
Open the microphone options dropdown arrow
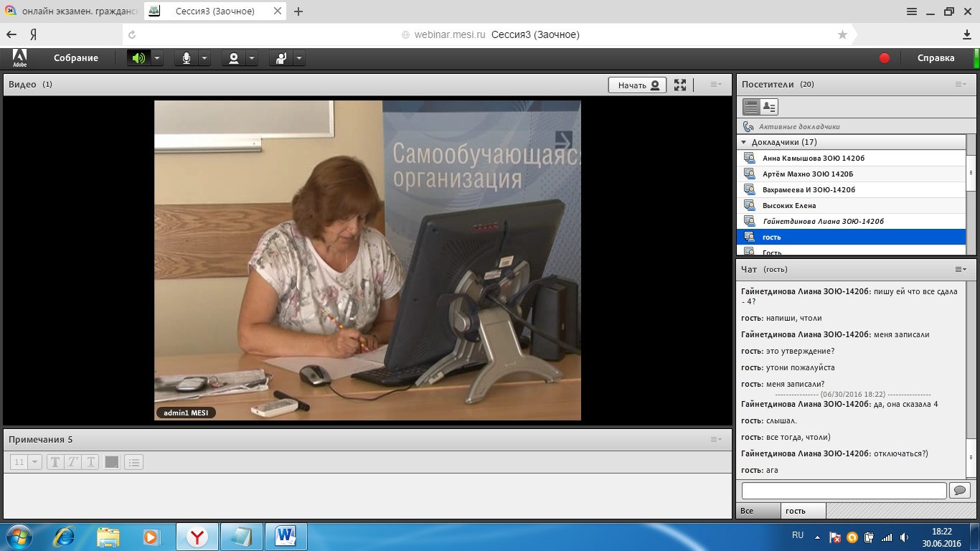204,58
